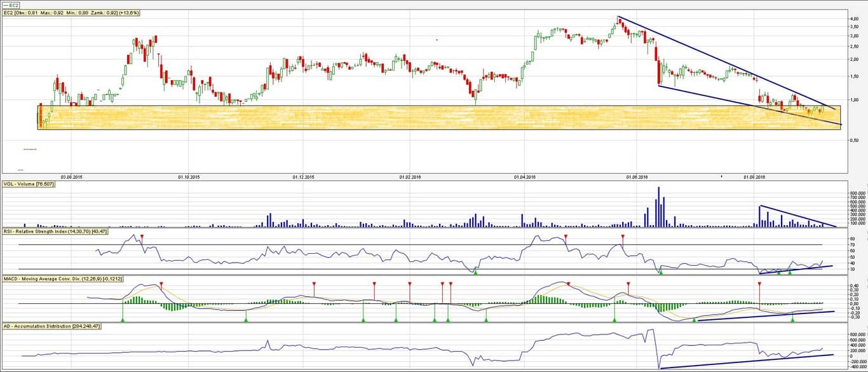Image resolution: width=868 pixels, height=372 pixels.
Task: Click the 01.04.2016 date axis label
Action: [524, 177]
